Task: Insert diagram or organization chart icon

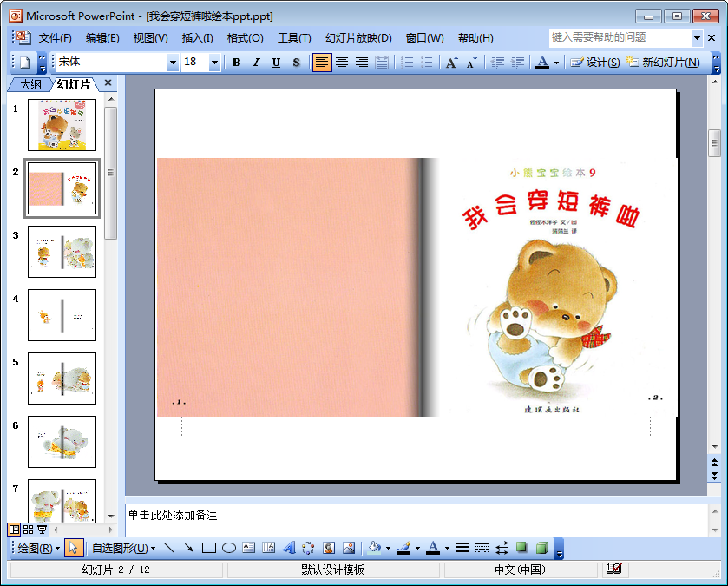Action: (308, 549)
